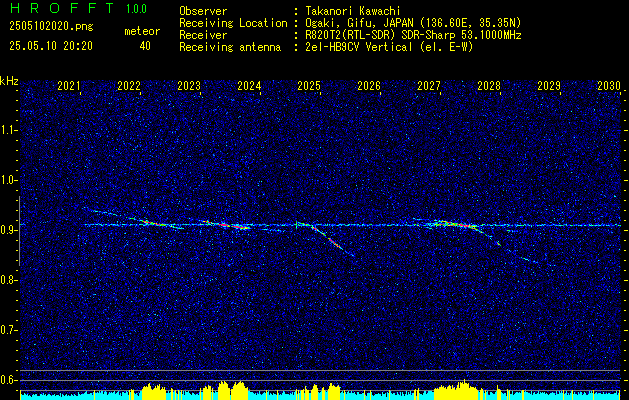
Task: Click the observer name Takanori Kawachi
Action: point(353,11)
